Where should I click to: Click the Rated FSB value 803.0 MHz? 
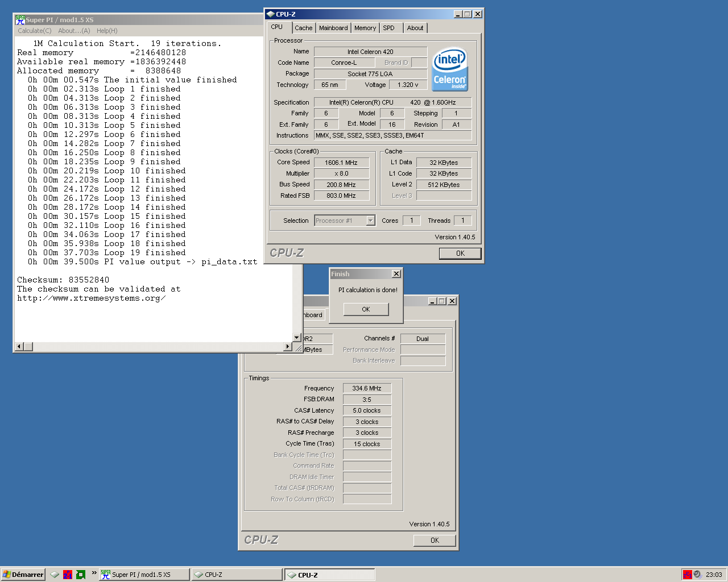pos(341,196)
